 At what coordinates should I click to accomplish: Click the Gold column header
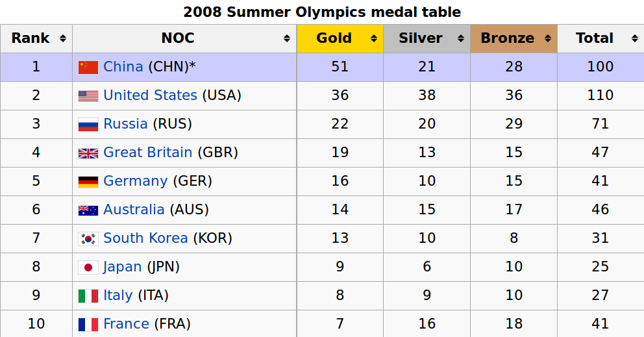click(x=334, y=38)
